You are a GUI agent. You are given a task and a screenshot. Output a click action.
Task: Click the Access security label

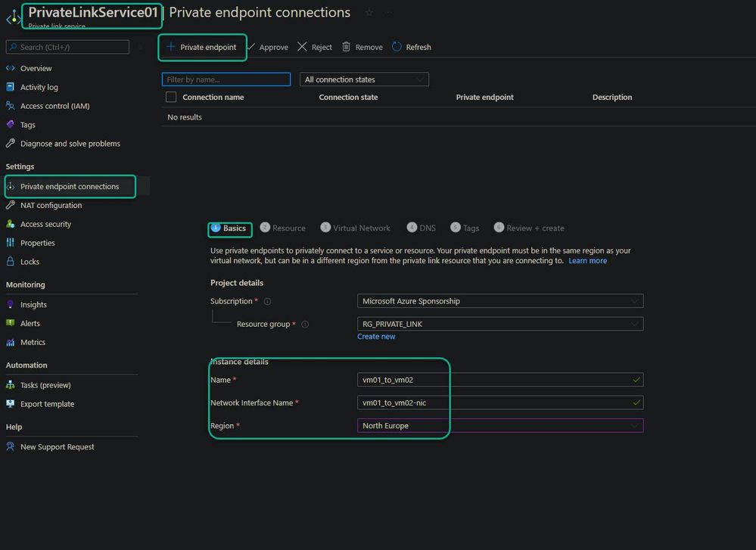(46, 224)
